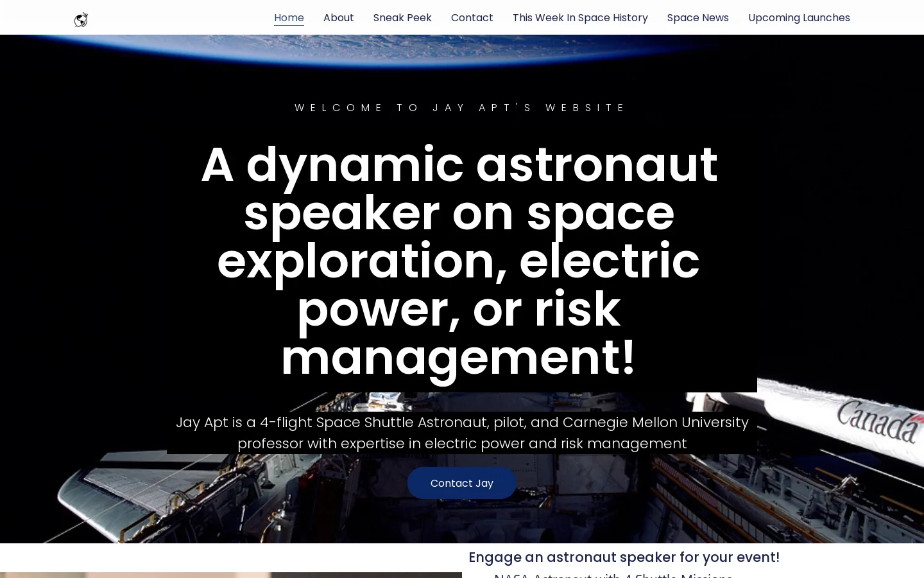Screen dimensions: 924x578
Task: Open the Sneak Peek page
Action: point(402,18)
